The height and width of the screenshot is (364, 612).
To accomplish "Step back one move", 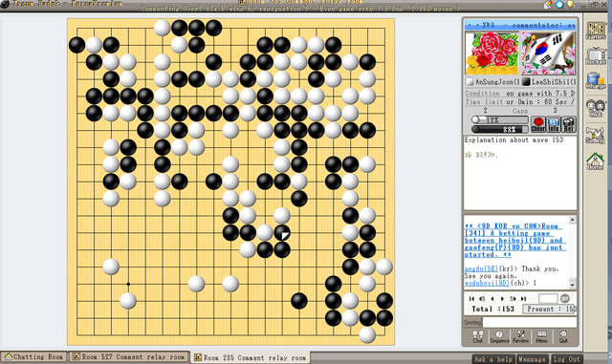I will click(x=492, y=299).
